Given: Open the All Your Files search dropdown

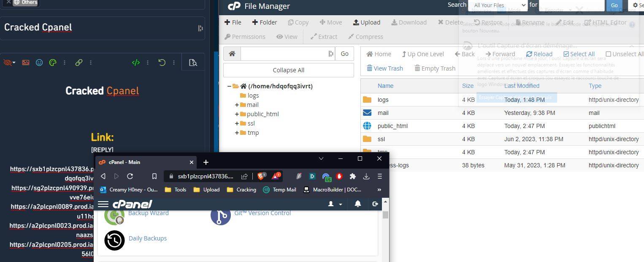Looking at the screenshot, I should (x=498, y=5).
